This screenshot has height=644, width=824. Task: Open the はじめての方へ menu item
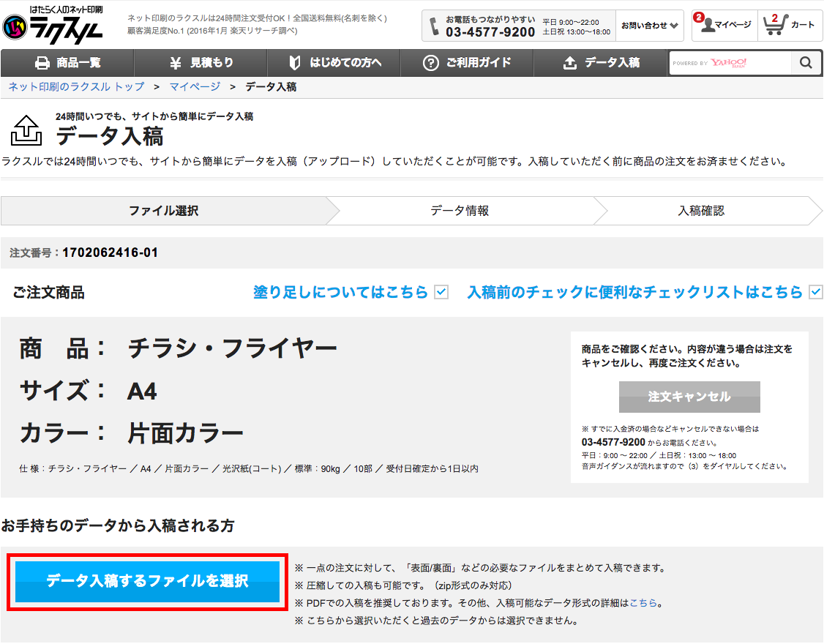pos(335,64)
